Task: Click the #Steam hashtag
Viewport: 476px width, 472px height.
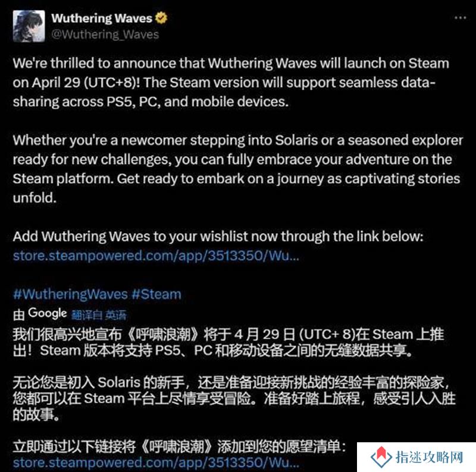Action: (156, 294)
